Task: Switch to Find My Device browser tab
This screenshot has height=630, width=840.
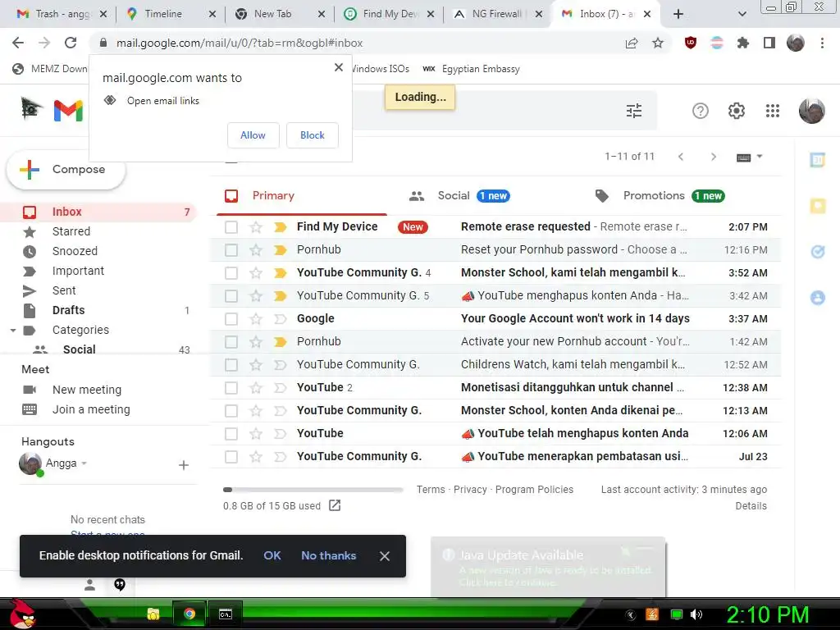Action: click(388, 14)
